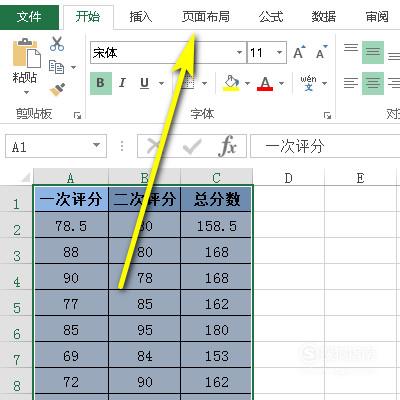Toggle Bold formatting
The height and width of the screenshot is (400, 400).
tap(100, 83)
